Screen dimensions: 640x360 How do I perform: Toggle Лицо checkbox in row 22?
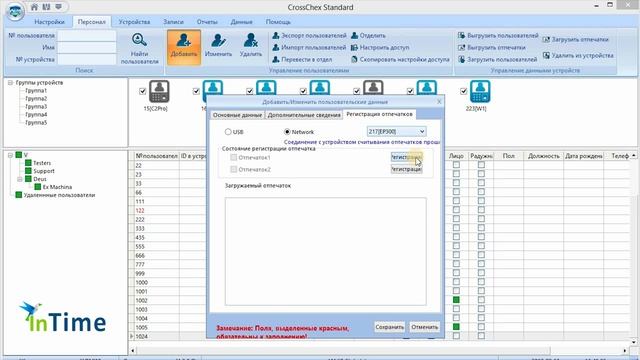[456, 165]
